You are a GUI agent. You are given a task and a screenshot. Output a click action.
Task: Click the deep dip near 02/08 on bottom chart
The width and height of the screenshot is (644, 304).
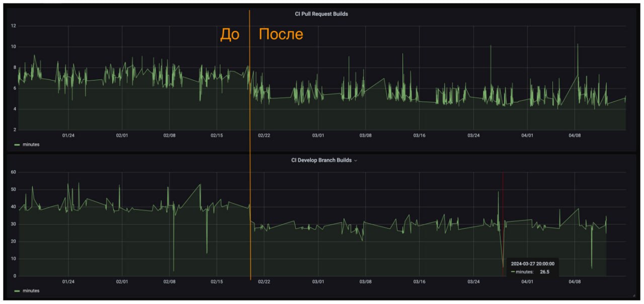(173, 269)
